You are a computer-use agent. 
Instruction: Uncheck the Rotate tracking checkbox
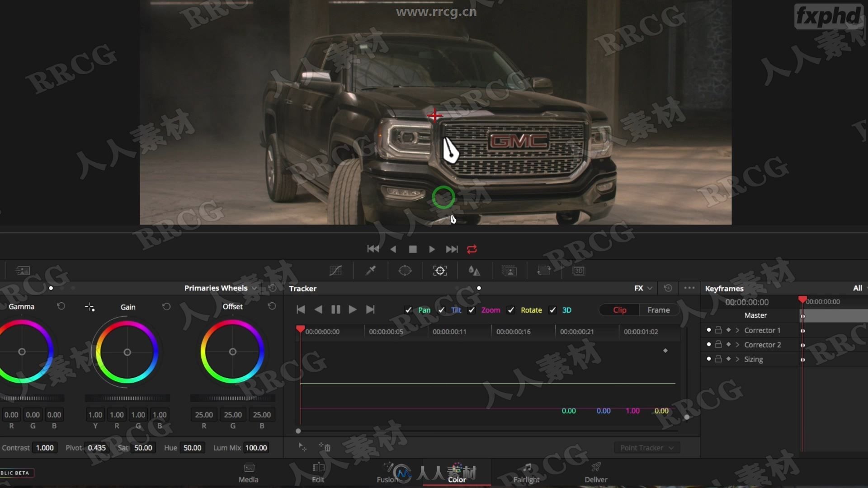pyautogui.click(x=511, y=310)
